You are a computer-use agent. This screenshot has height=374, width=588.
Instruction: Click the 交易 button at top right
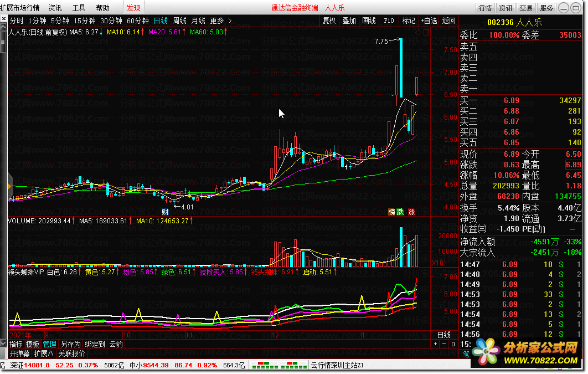[x=526, y=8]
